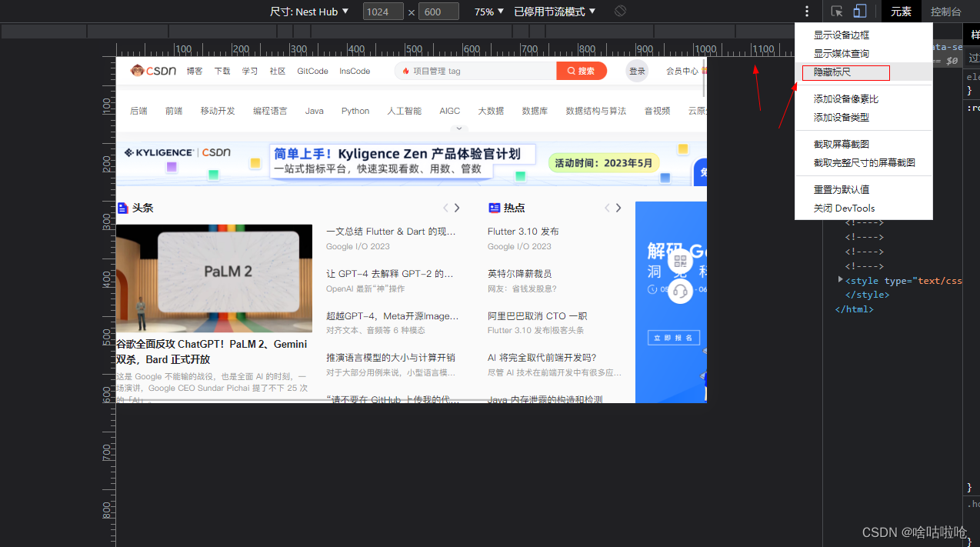Viewport: 980px width, 547px height.
Task: Select 添加设备类型 menu item
Action: [x=864, y=117]
